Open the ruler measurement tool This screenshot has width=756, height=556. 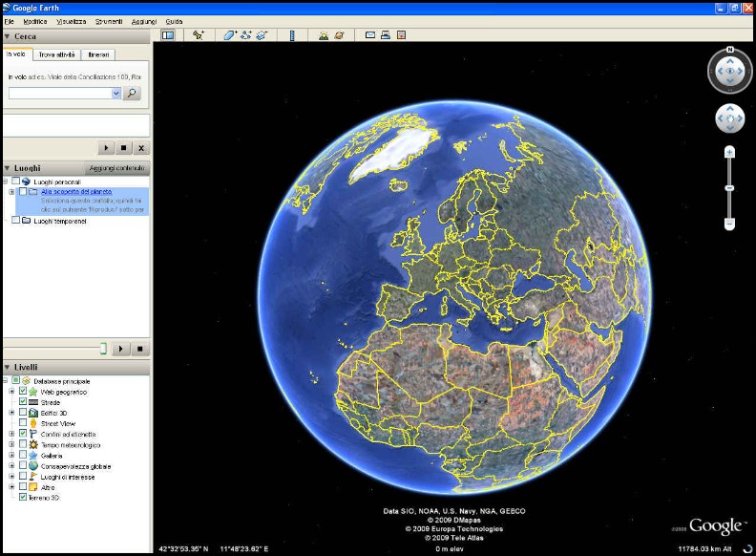[292, 34]
